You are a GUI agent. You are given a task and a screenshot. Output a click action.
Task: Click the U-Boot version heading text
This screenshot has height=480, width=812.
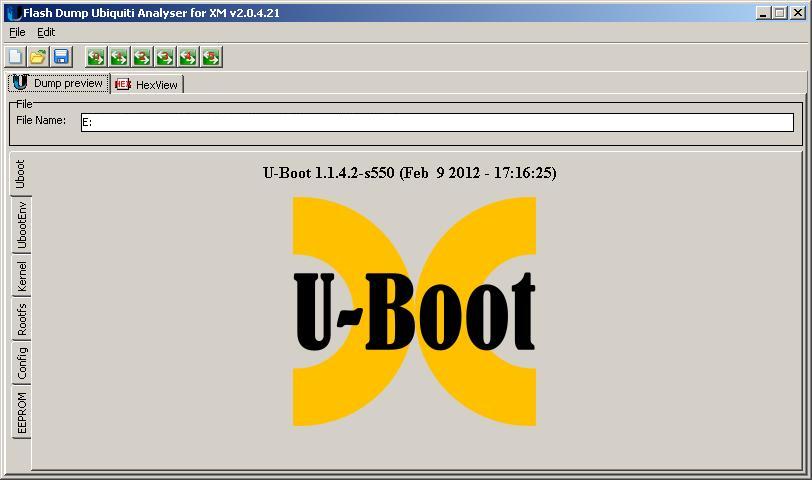(x=410, y=172)
